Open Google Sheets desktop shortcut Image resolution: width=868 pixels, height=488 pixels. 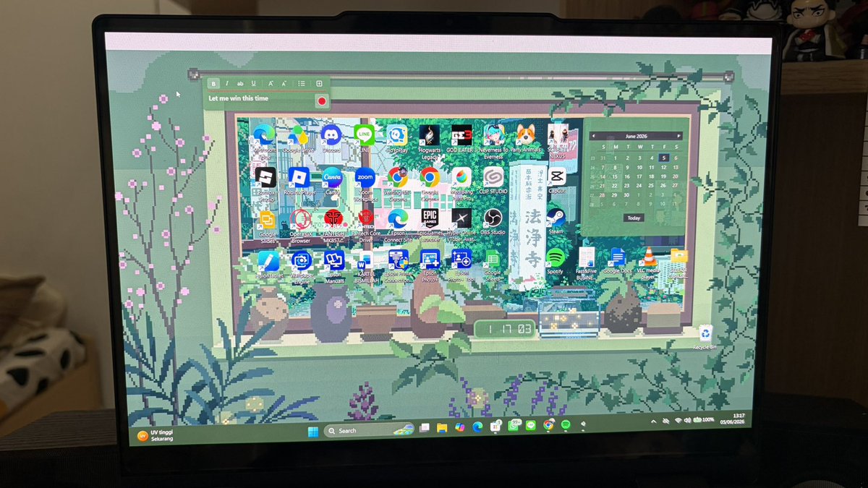pyautogui.click(x=493, y=265)
